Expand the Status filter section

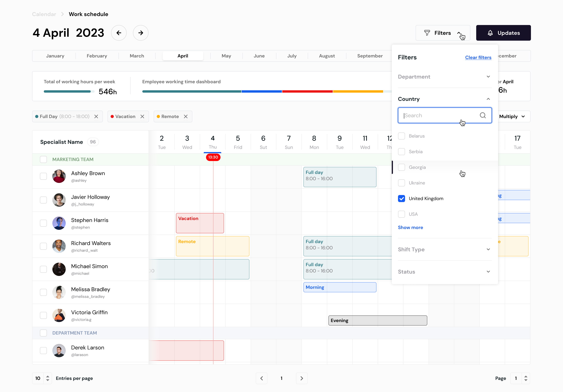click(444, 272)
